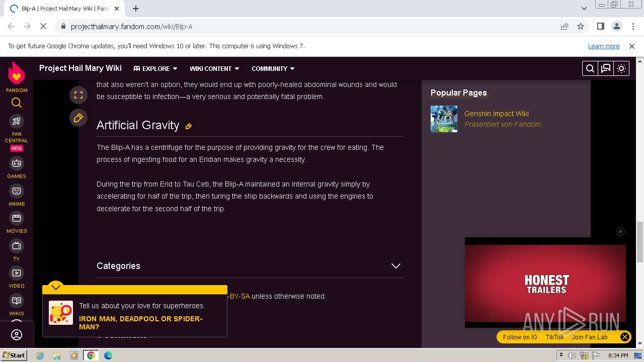Close the yellow social links bar
This screenshot has width=644, height=362.
tap(624, 337)
